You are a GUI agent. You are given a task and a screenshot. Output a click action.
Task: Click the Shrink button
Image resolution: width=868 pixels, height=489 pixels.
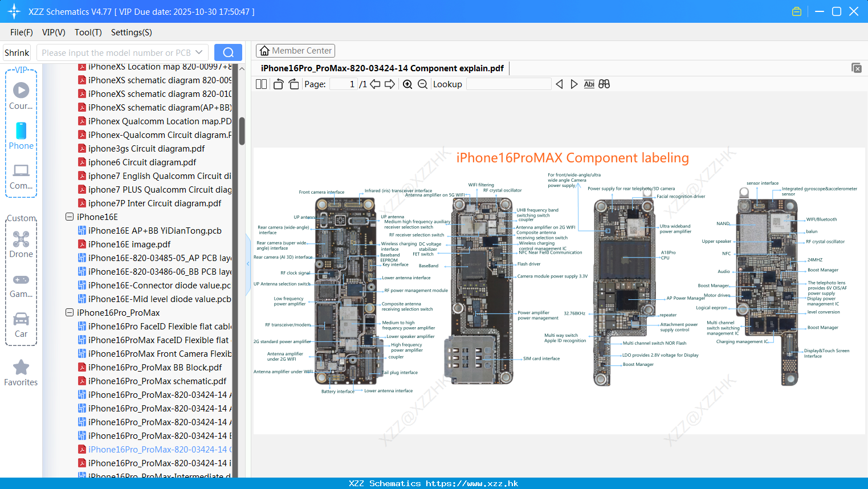(17, 52)
